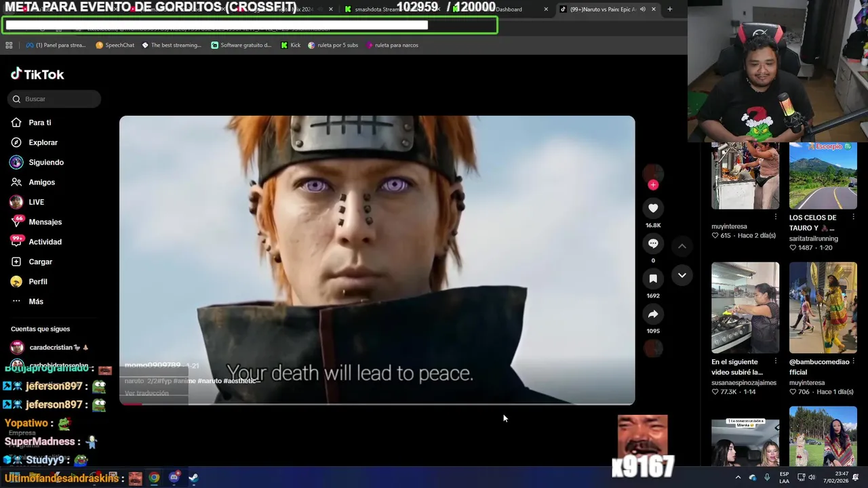Open the Kick bookmark
868x488 pixels.
point(290,45)
